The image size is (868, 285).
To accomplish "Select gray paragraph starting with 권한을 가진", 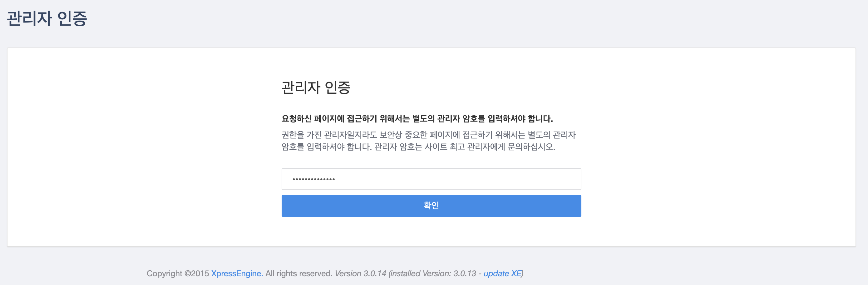I will coord(429,141).
